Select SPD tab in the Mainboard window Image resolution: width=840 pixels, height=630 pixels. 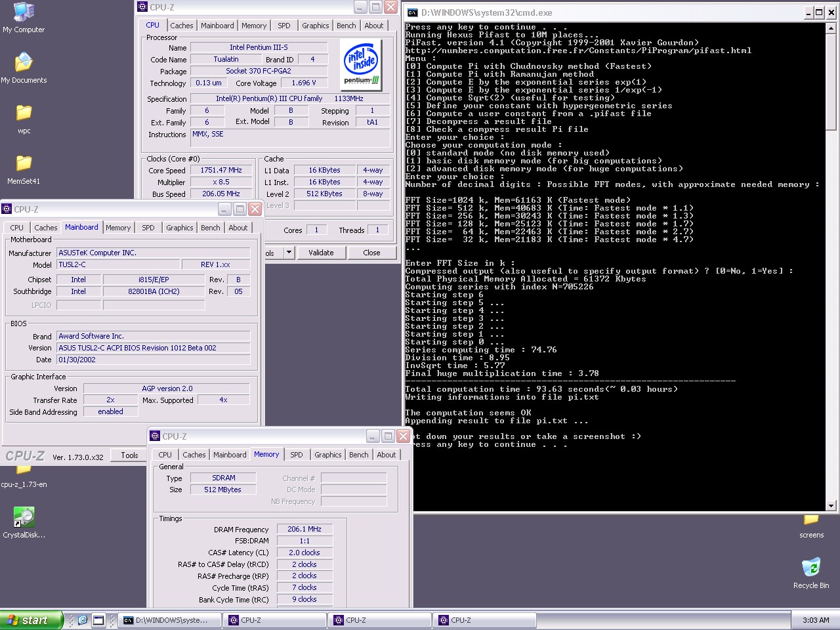click(x=148, y=228)
